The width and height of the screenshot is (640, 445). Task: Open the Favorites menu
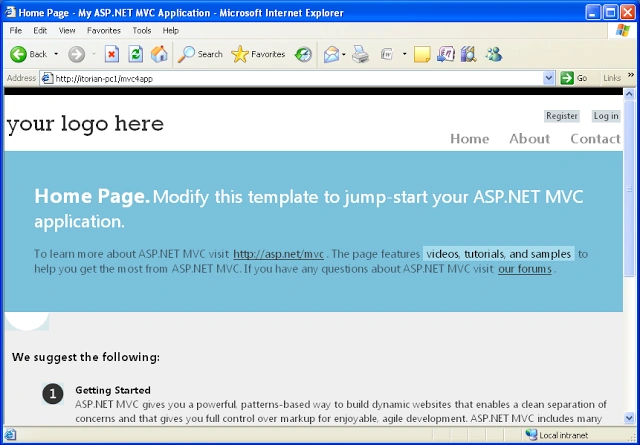click(104, 31)
